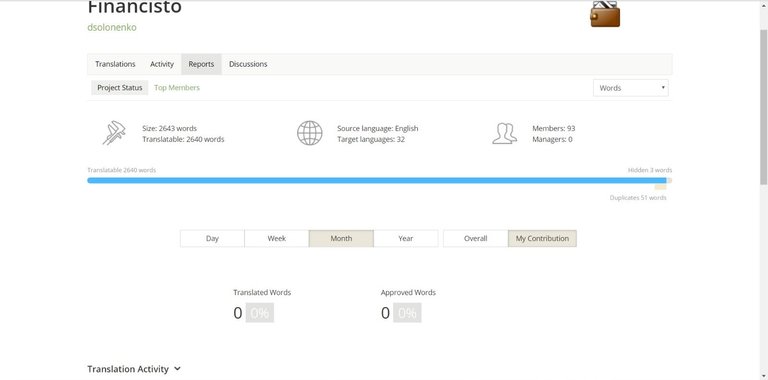Click the 'Managers: 0' text
The width and height of the screenshot is (768, 380).
[552, 140]
